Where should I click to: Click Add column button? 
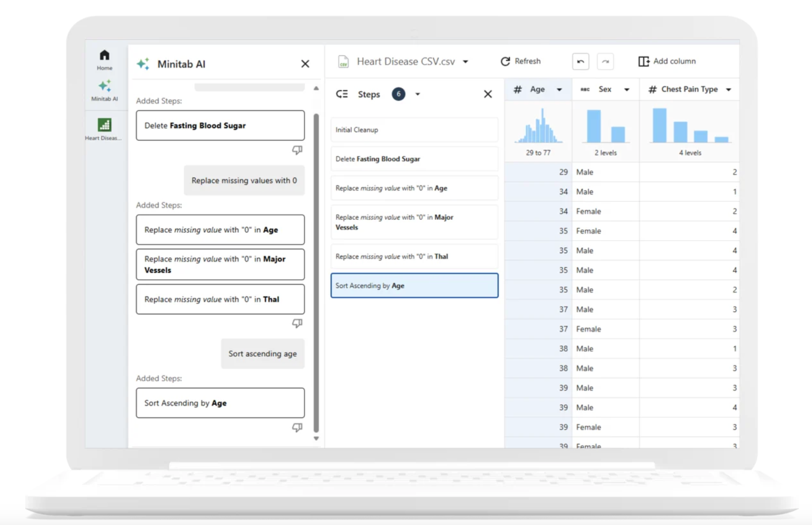667,61
